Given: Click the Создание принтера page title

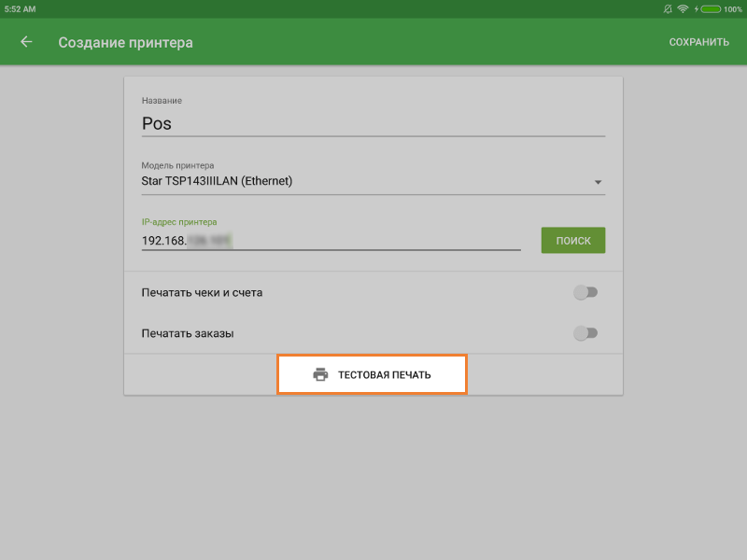Looking at the screenshot, I should [x=125, y=42].
